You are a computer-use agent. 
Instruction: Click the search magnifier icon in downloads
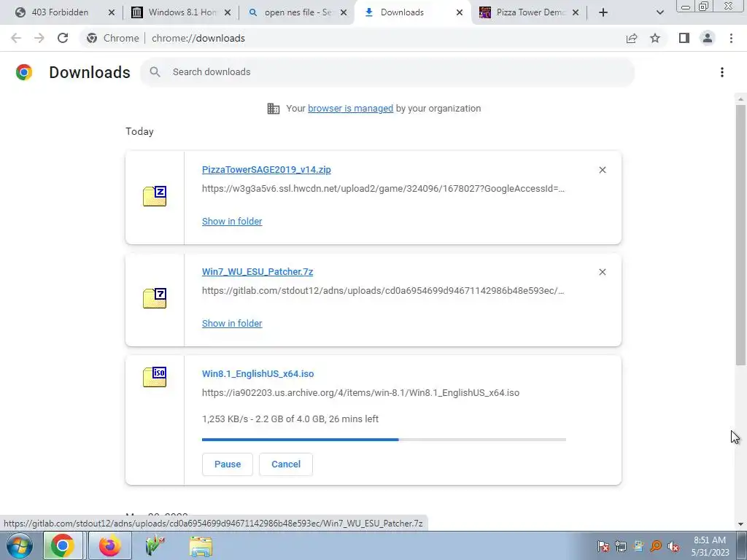155,72
